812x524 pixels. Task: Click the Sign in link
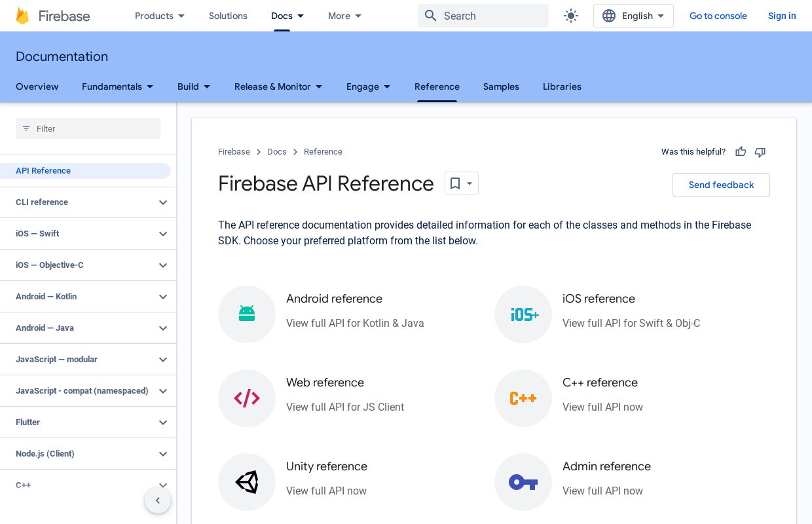782,16
